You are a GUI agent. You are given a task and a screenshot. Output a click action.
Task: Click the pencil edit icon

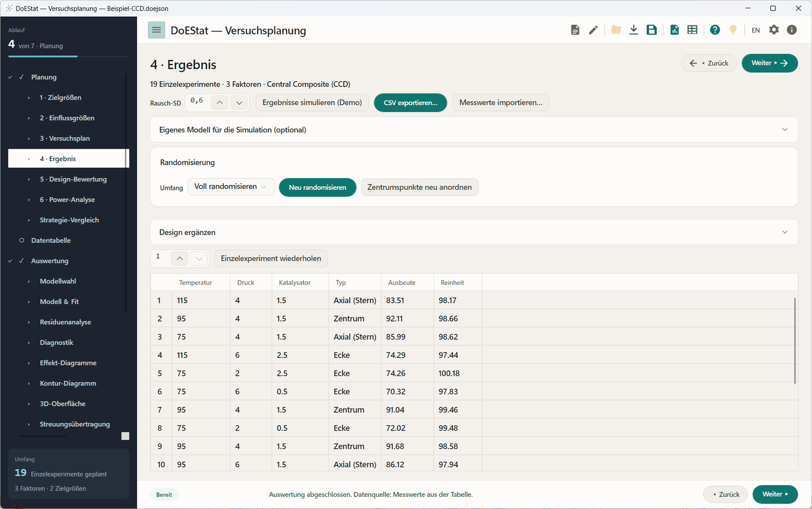point(593,30)
